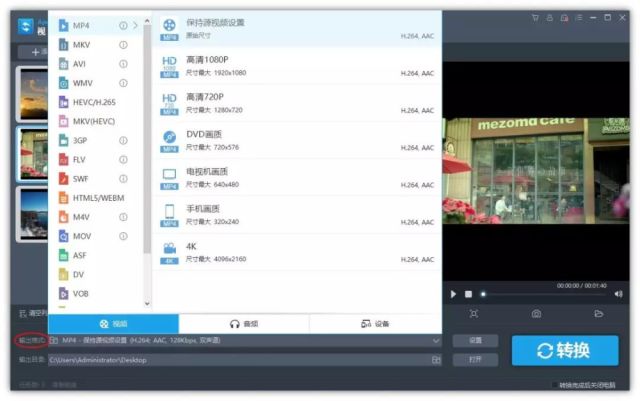640x401 pixels.
Task: Choose MKV(HEVC) format
Action: coord(93,121)
